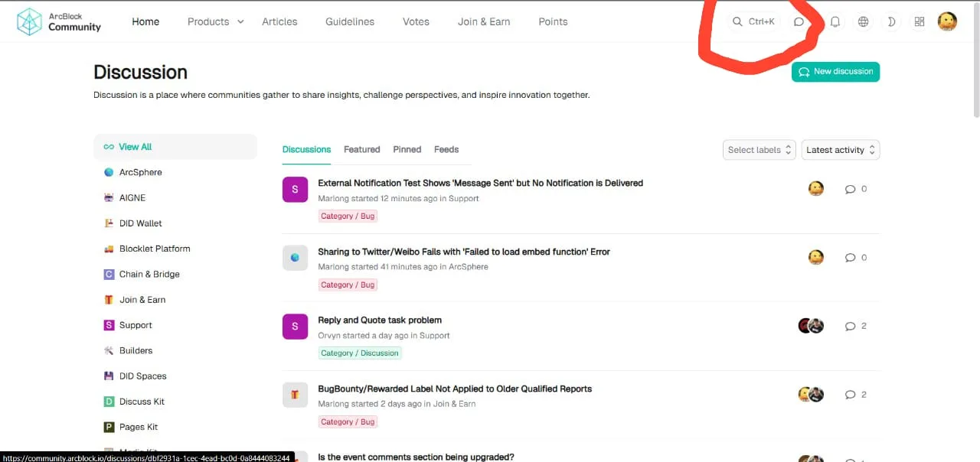
Task: Click Category / Discussion label on Reply post
Action: tap(360, 353)
